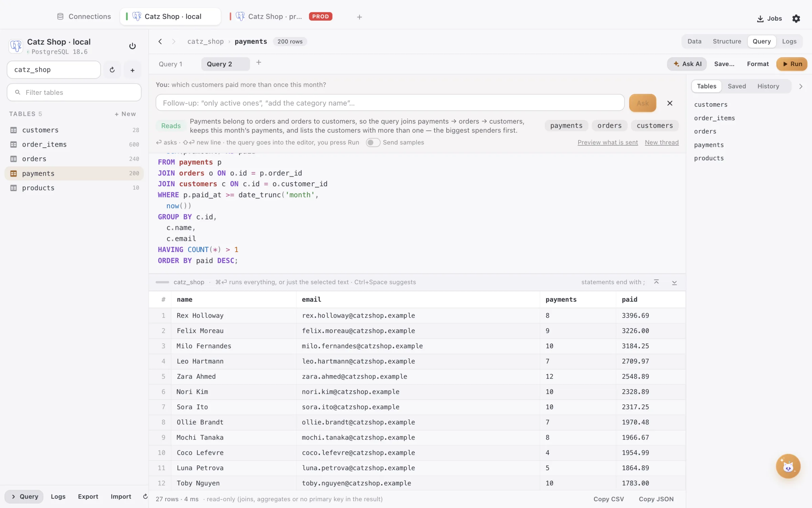
Task: Select the Query 1 tab
Action: [x=171, y=64]
